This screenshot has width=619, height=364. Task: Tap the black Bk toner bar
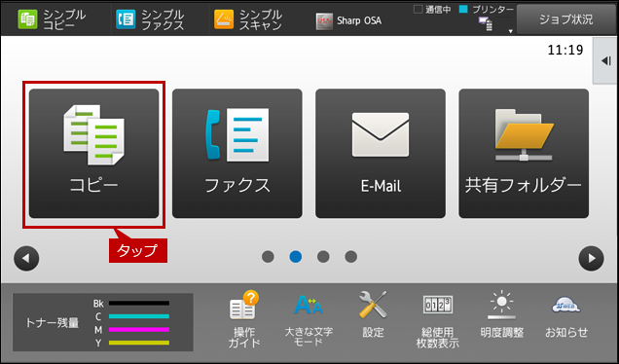[139, 304]
